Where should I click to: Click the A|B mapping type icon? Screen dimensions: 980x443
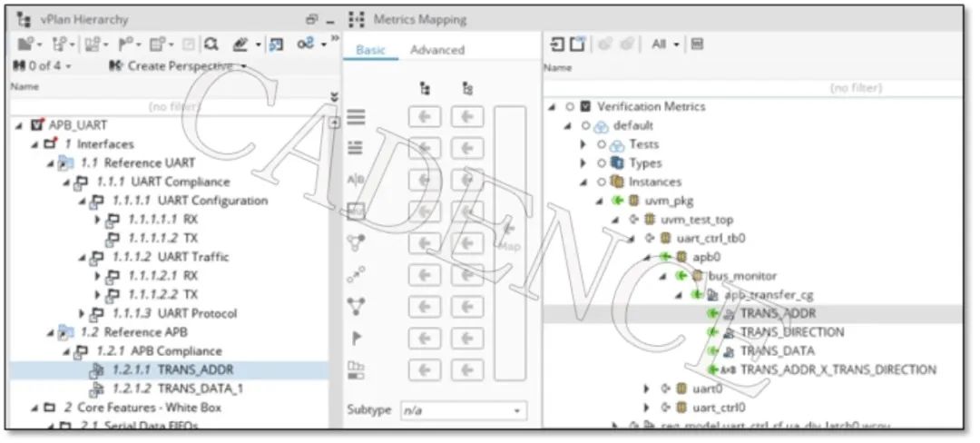tap(357, 180)
